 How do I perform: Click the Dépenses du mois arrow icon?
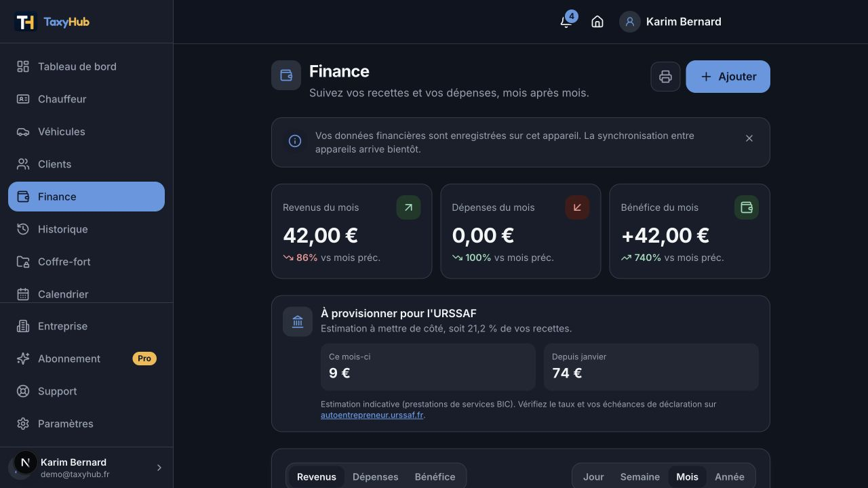click(x=577, y=207)
